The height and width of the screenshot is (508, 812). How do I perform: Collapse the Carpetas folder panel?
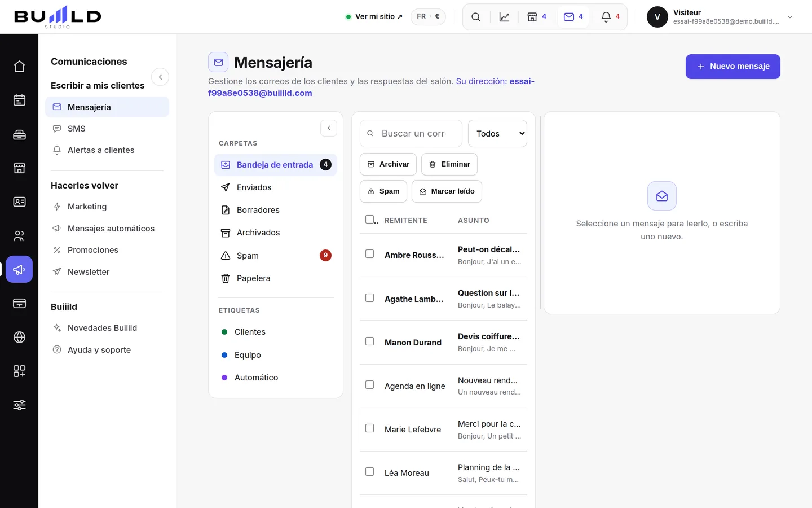pos(329,128)
